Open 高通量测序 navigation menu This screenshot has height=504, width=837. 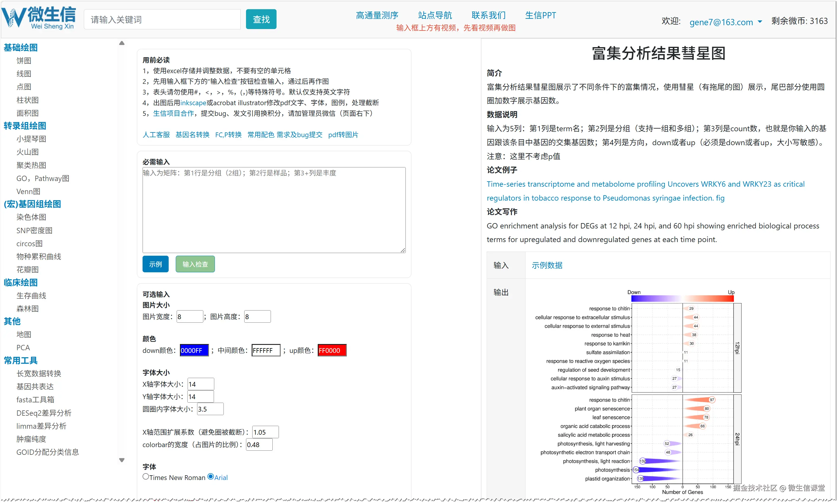(377, 15)
